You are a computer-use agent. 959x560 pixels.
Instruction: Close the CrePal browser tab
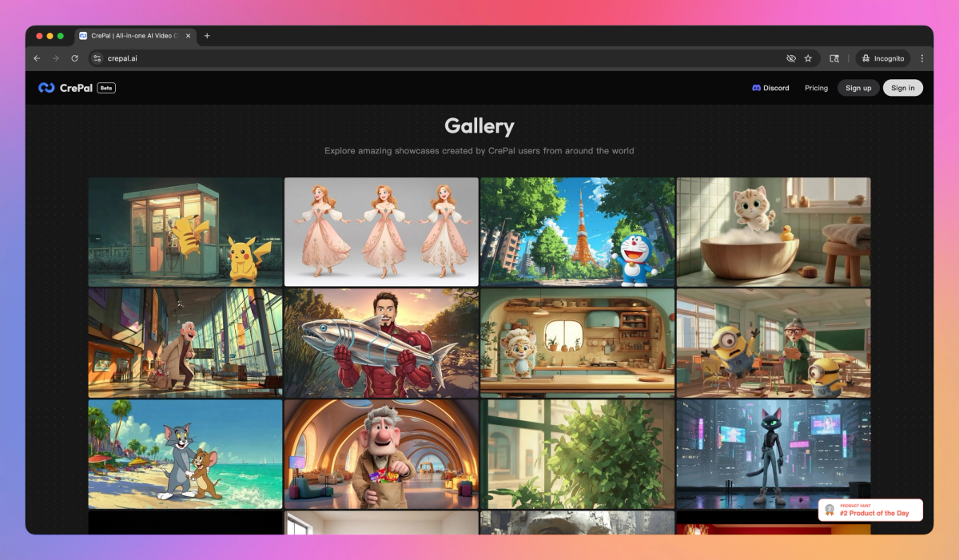pos(189,36)
